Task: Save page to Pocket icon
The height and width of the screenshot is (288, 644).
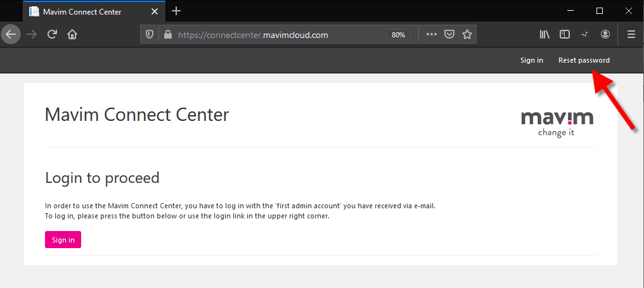Action: pos(450,35)
